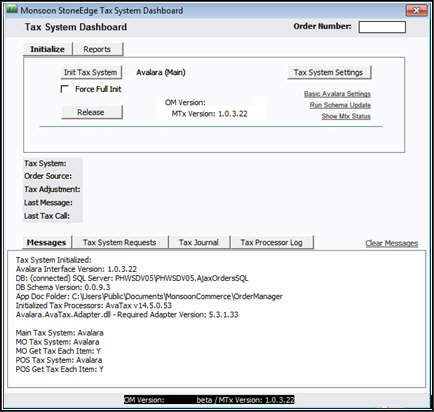Click the 'Main Tax System: Avalara' line

60,333
